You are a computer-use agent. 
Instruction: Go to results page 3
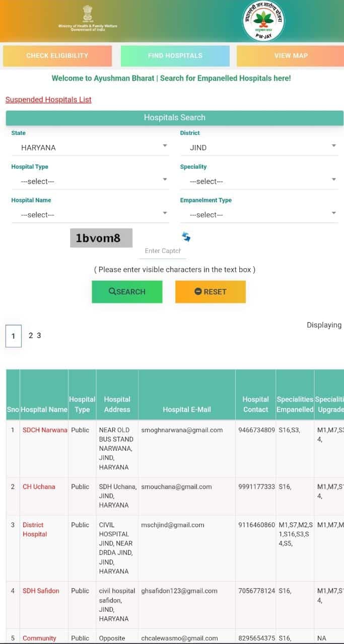tap(39, 336)
